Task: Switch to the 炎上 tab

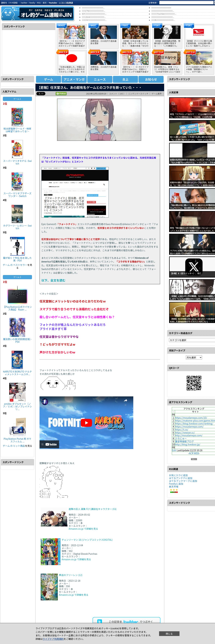Action: point(125,79)
